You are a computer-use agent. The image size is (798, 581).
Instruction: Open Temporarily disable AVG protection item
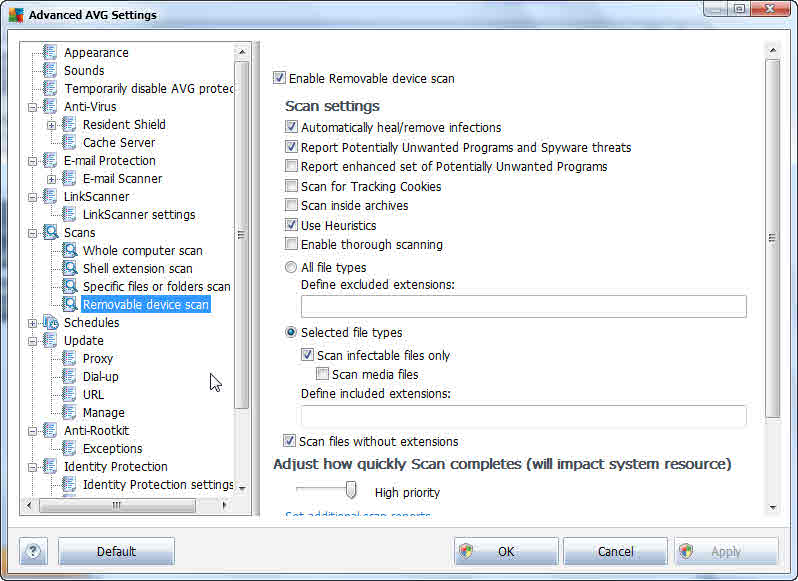[x=149, y=89]
